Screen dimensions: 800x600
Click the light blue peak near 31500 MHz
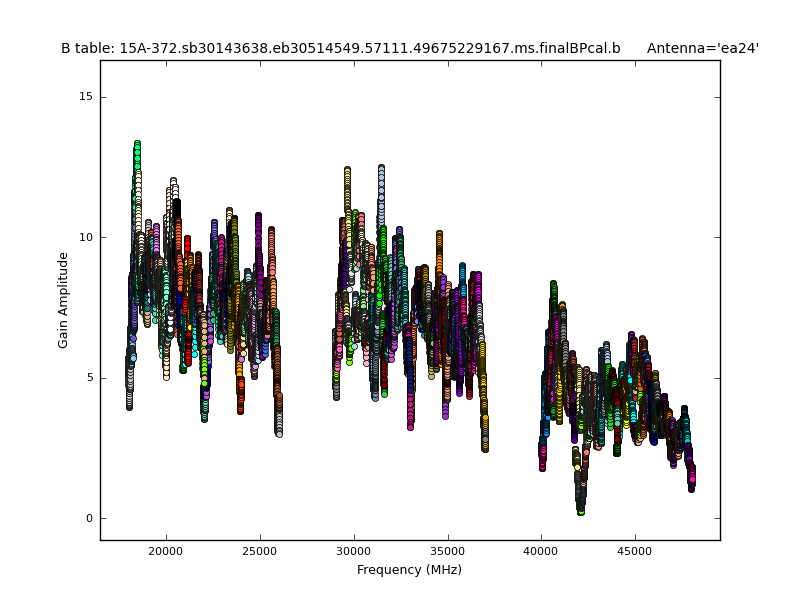tap(381, 171)
